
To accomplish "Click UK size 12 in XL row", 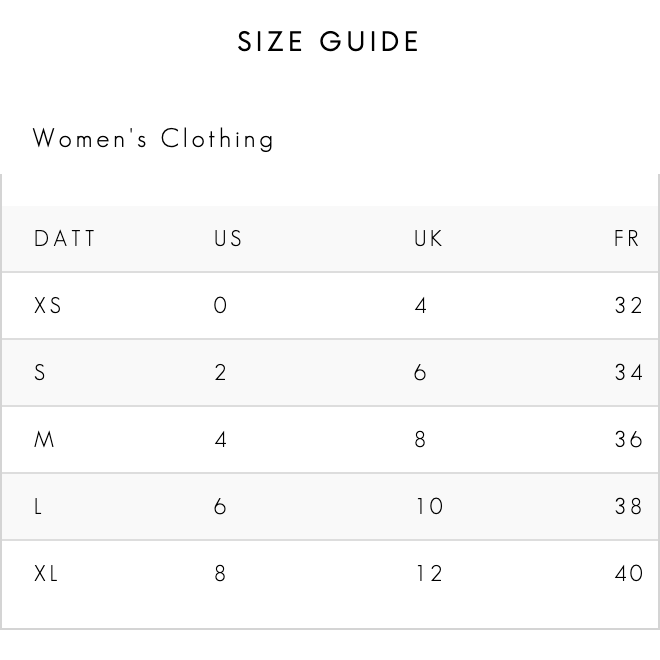I will pyautogui.click(x=429, y=573).
